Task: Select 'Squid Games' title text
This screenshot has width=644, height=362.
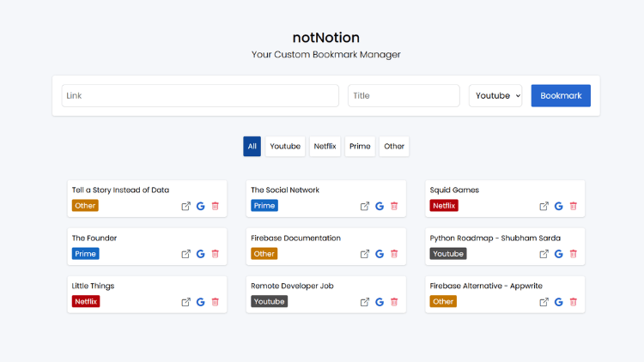Action: [454, 190]
